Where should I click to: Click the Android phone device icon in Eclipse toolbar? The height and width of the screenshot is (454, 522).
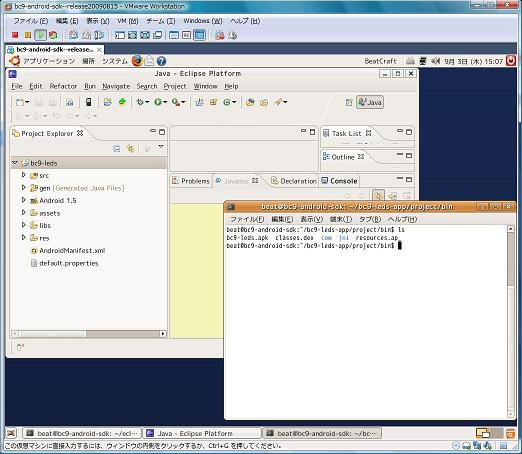[x=89, y=102]
